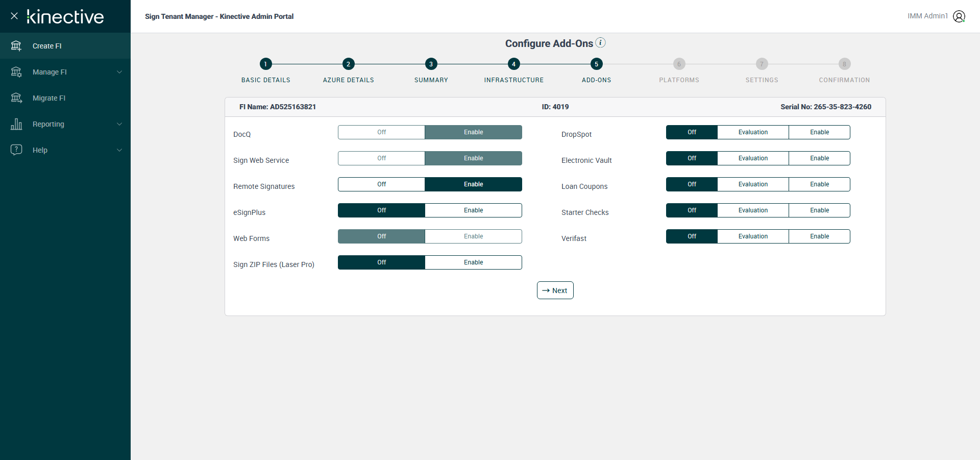980x460 pixels.
Task: Set Starter Checks to Evaluation
Action: (x=753, y=210)
